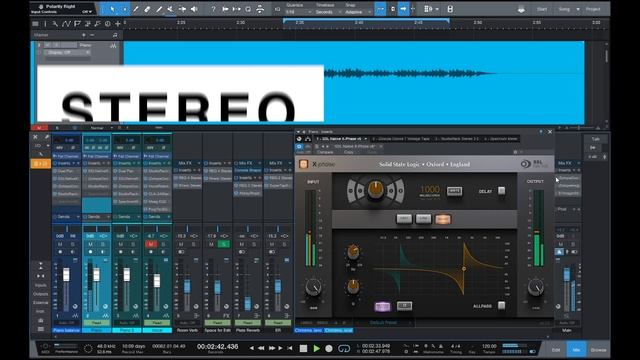Show External devices in the mixer

pos(40,302)
